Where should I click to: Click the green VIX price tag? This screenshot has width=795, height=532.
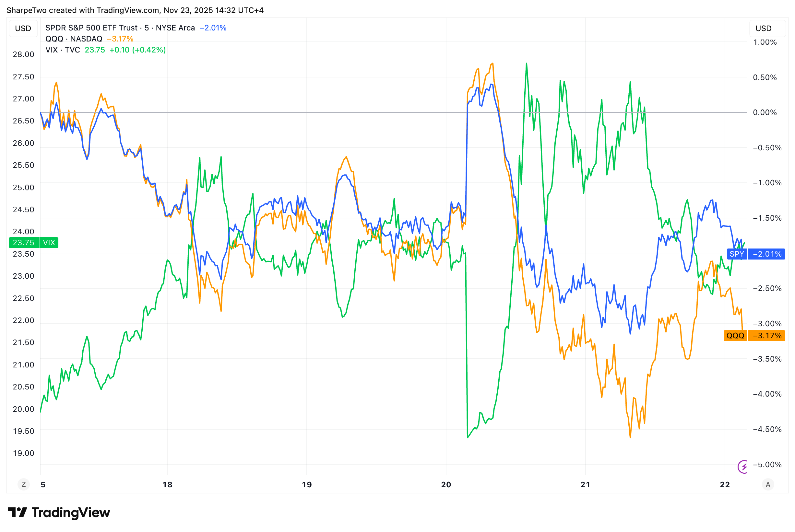[x=49, y=243]
